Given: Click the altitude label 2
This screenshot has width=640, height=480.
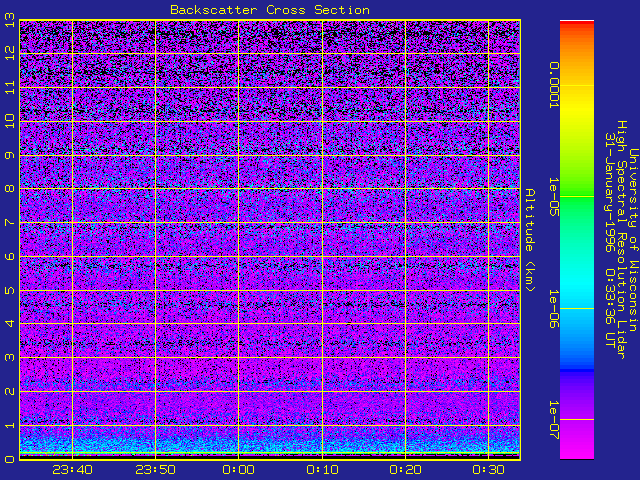Looking at the screenshot, I should [x=10, y=391].
